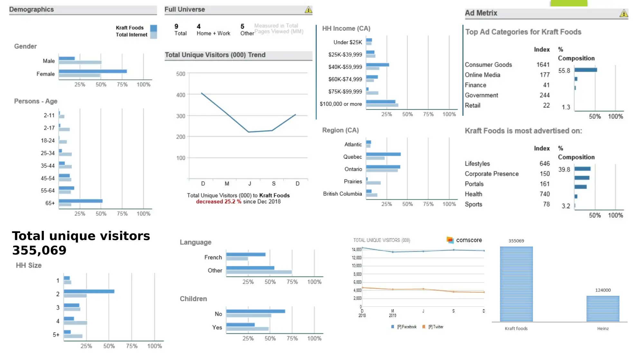Screen dimensions: 644x362
Task: Click the Kraft Foods legend color swatch
Action: pyautogui.click(x=154, y=28)
